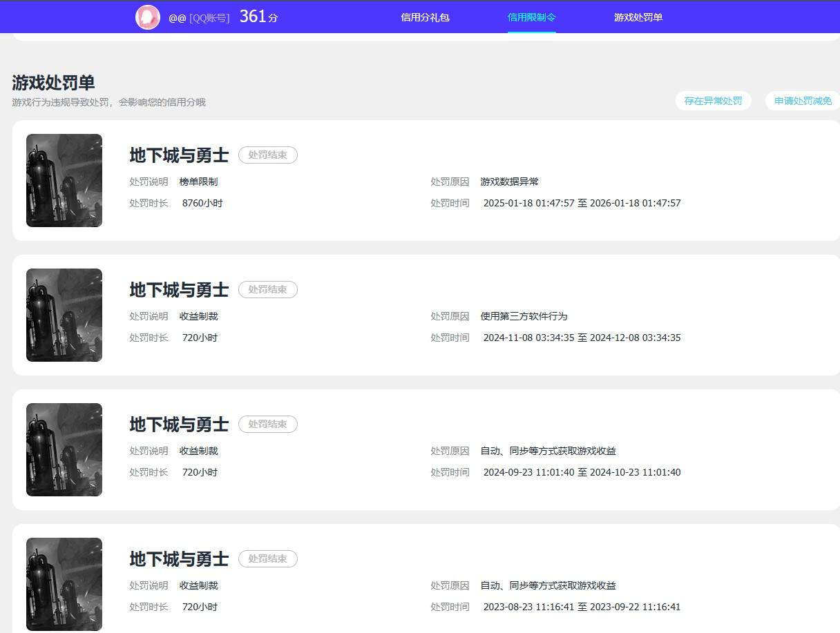Click 地下城与勇士 title of the 2024-11-08 card

tap(179, 290)
